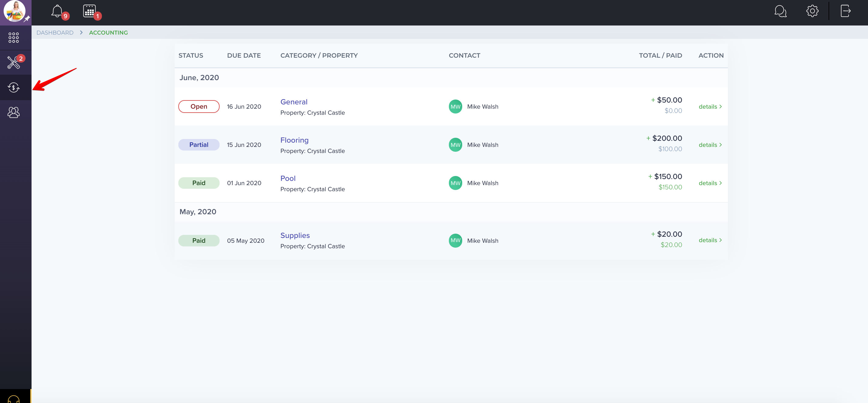Screen dimensions: 868x403
Task: Click Property: Crystal Castle under Pool
Action: (312, 189)
